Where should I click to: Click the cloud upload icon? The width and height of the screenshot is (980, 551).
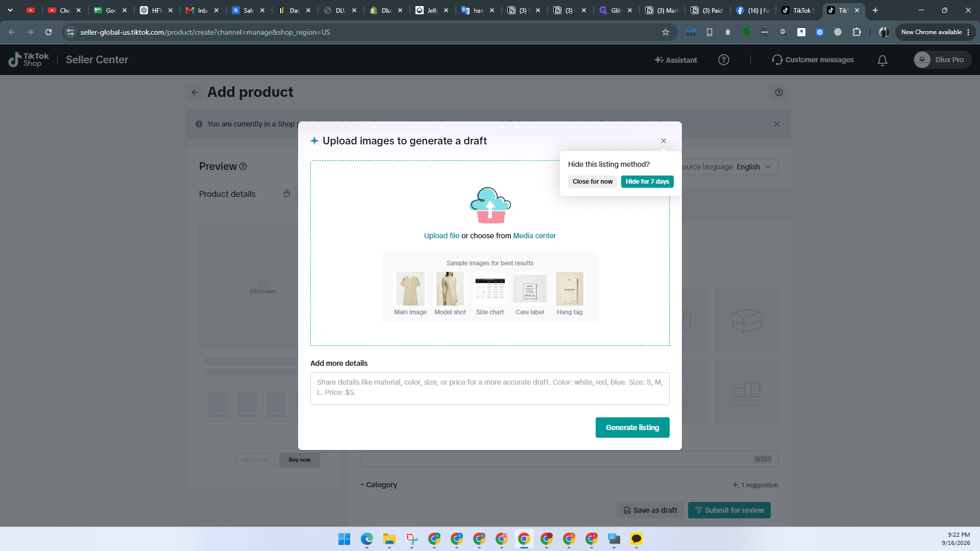click(x=490, y=206)
